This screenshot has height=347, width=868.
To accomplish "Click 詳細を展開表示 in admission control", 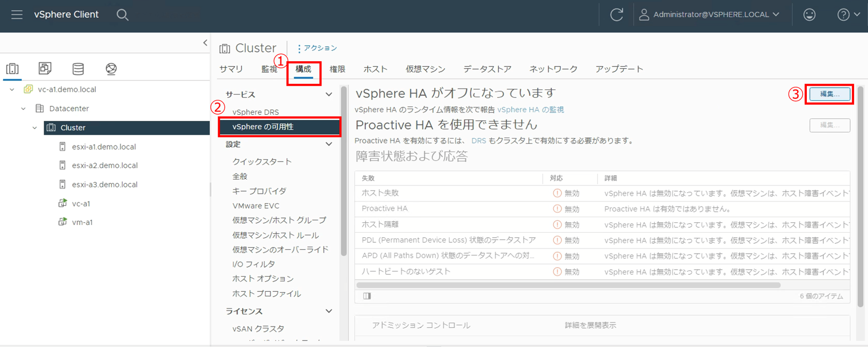I will [590, 325].
